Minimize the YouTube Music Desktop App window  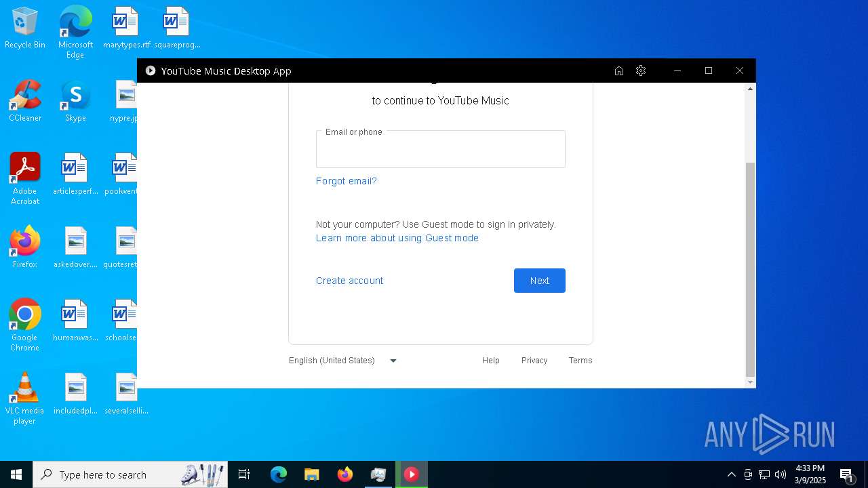click(x=677, y=70)
